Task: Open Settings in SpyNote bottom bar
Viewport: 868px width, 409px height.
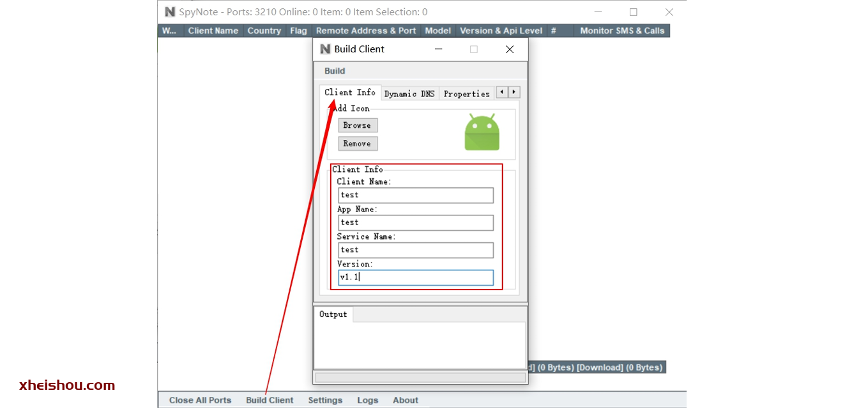Action: pos(325,400)
